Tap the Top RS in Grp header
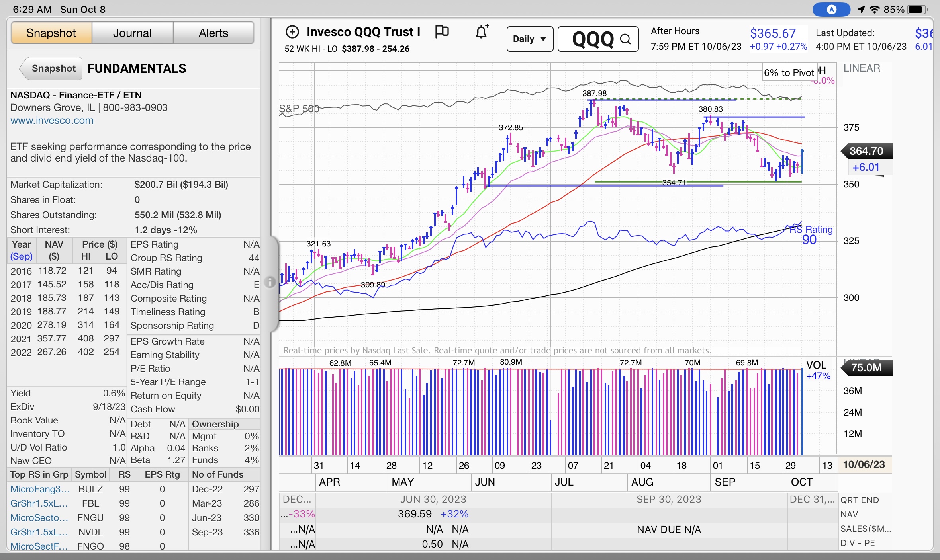Screen dimensions: 940x560 (x=39, y=474)
